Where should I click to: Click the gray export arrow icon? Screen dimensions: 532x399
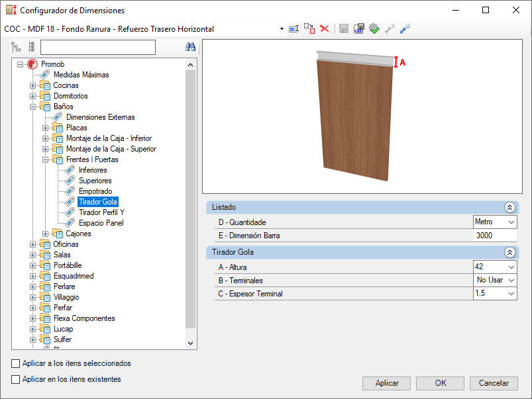pyautogui.click(x=390, y=28)
